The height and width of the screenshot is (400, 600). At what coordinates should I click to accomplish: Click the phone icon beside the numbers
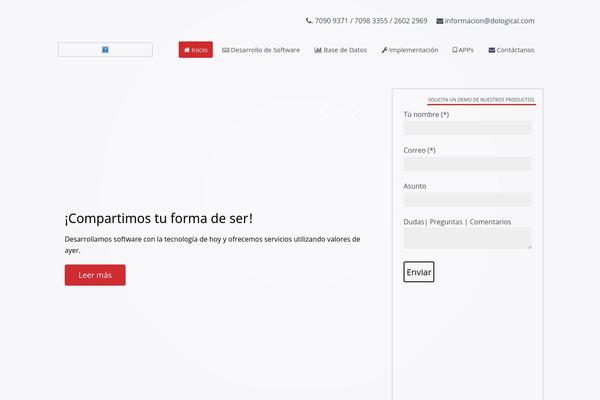point(309,21)
